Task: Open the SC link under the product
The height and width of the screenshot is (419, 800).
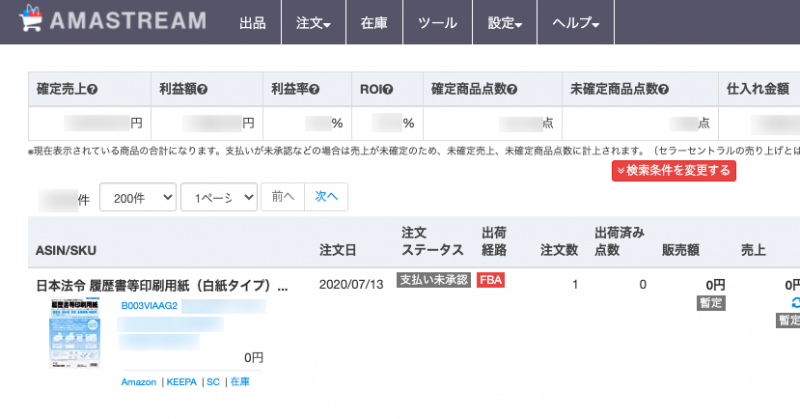Action: coord(213,382)
